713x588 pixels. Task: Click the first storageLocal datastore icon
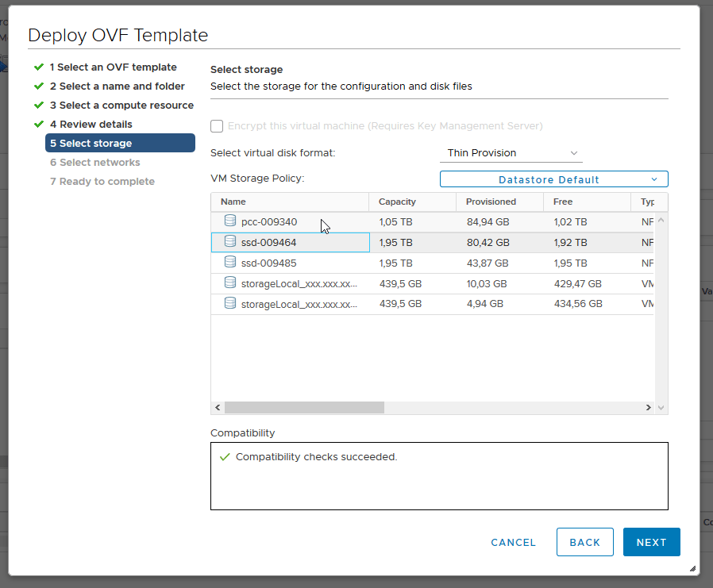229,282
